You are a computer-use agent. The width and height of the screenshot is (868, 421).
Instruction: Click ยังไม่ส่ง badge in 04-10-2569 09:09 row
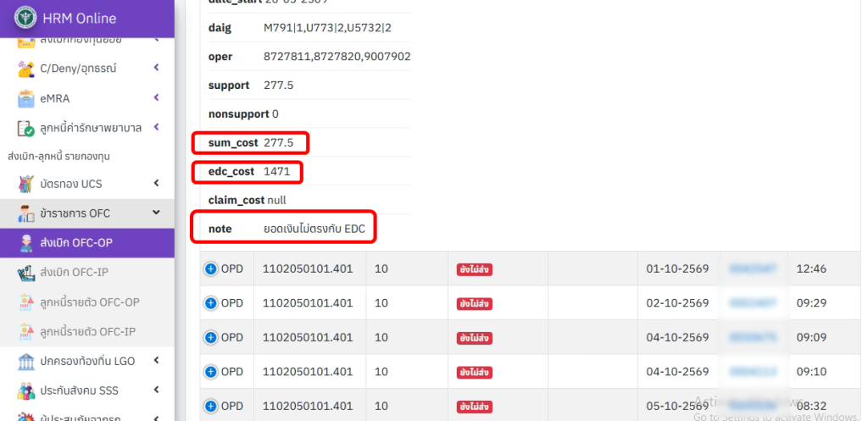coord(475,338)
